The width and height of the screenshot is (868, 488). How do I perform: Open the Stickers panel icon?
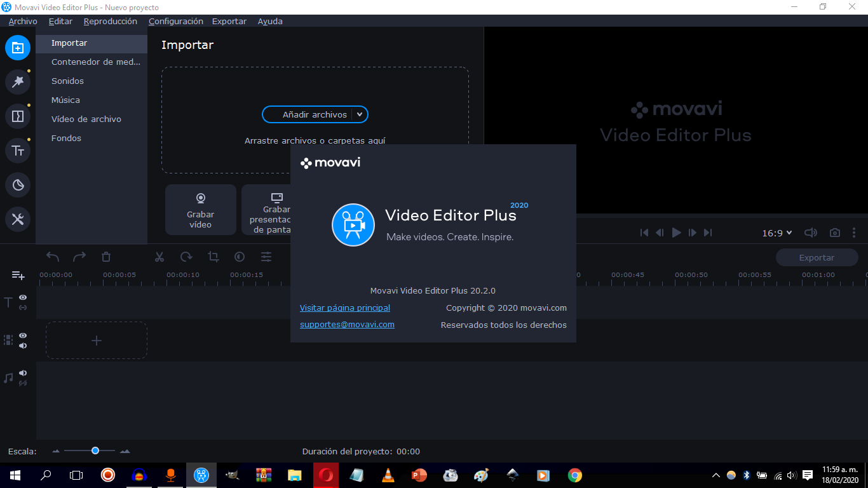pyautogui.click(x=18, y=185)
